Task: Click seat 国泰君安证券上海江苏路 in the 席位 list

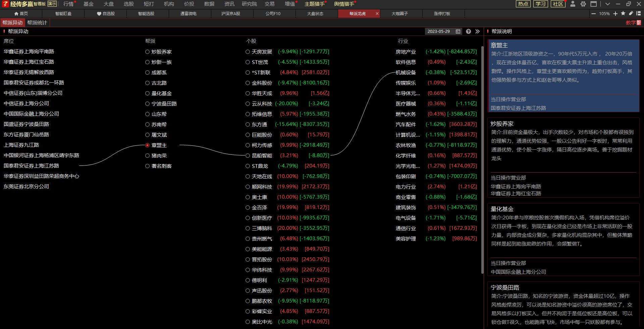Action: tap(32, 166)
